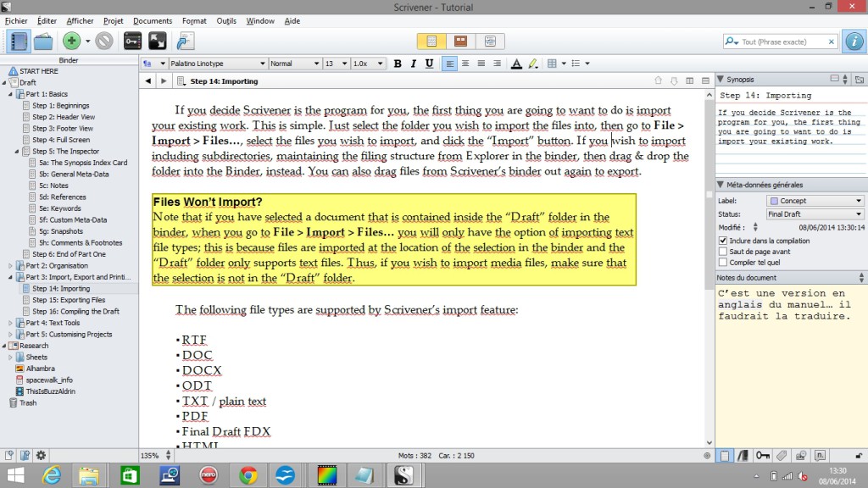Open the Éditer menu
The height and width of the screenshot is (488, 868).
pyautogui.click(x=47, y=21)
